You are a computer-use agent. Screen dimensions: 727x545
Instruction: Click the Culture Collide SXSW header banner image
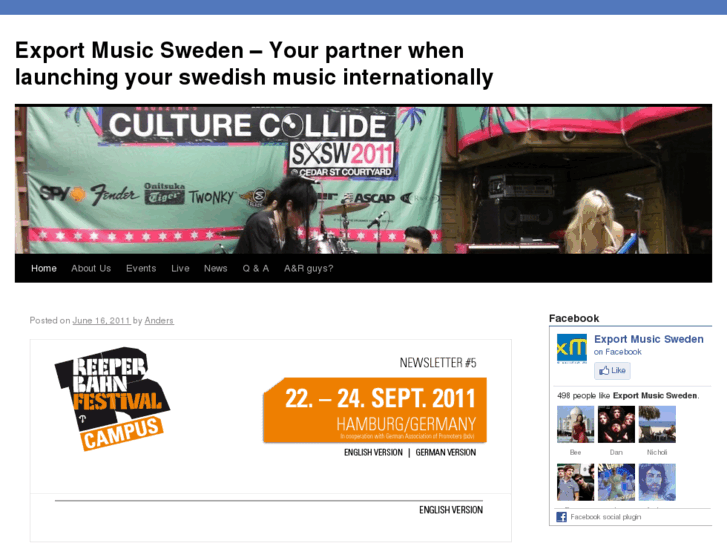point(364,179)
